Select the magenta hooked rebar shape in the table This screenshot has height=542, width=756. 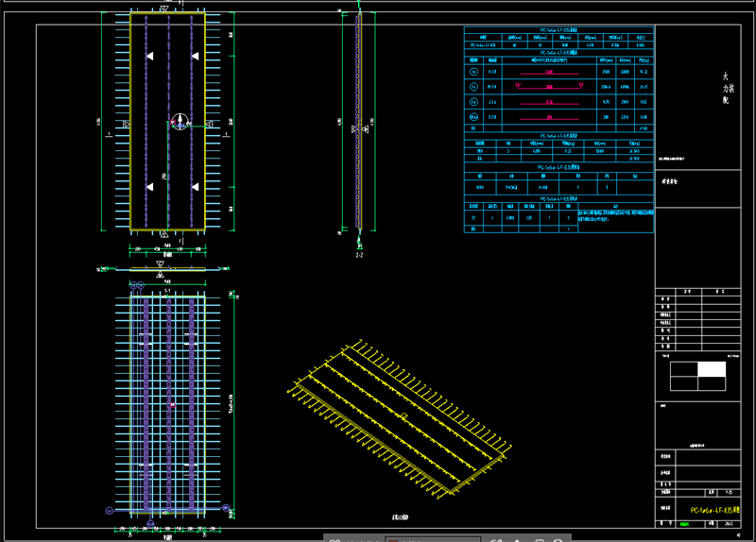point(549,86)
